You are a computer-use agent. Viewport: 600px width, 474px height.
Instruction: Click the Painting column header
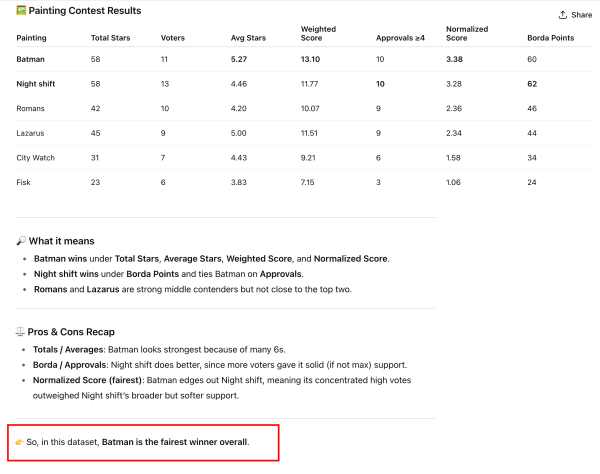click(32, 37)
